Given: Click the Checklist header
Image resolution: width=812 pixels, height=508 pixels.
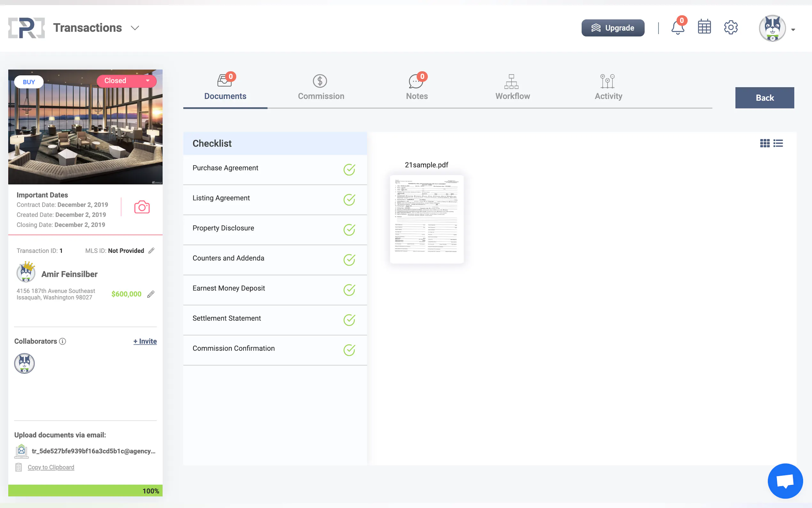Looking at the screenshot, I should point(275,143).
